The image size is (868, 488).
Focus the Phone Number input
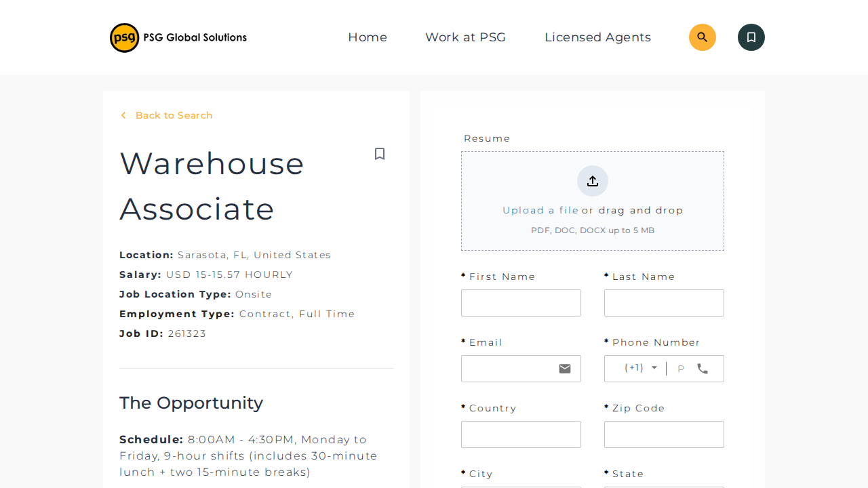[x=681, y=369]
